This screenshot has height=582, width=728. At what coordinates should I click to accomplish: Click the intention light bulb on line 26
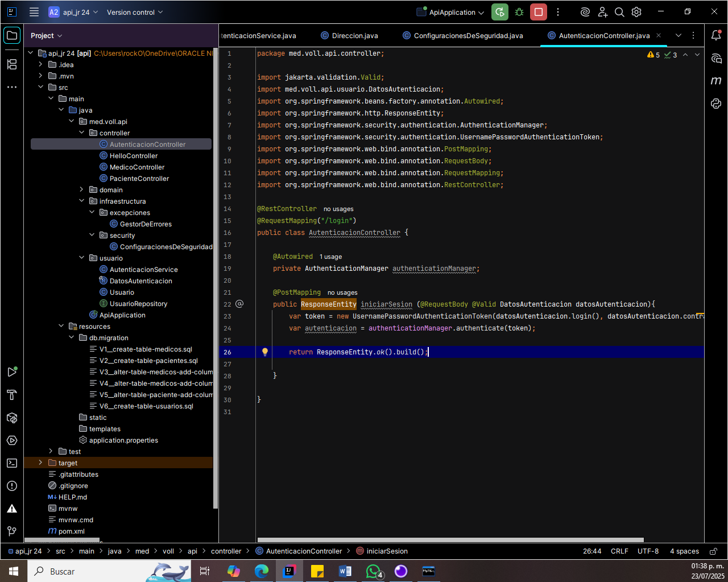click(x=264, y=352)
